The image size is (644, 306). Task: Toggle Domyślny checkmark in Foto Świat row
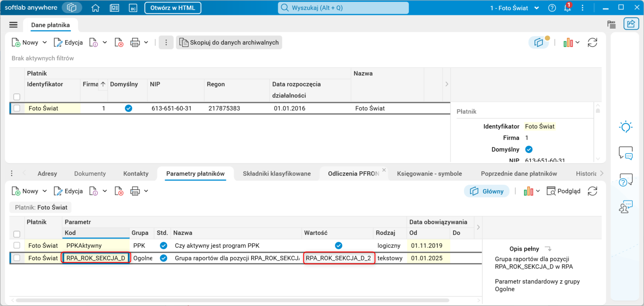click(x=128, y=108)
